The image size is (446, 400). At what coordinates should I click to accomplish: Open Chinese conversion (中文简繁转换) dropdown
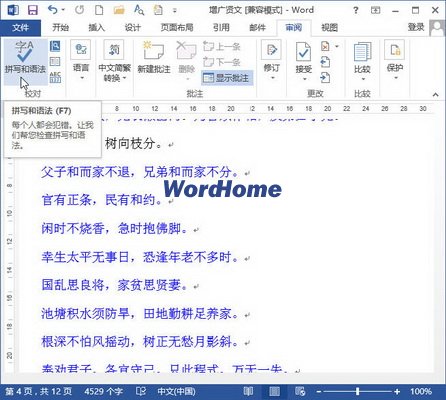click(114, 60)
